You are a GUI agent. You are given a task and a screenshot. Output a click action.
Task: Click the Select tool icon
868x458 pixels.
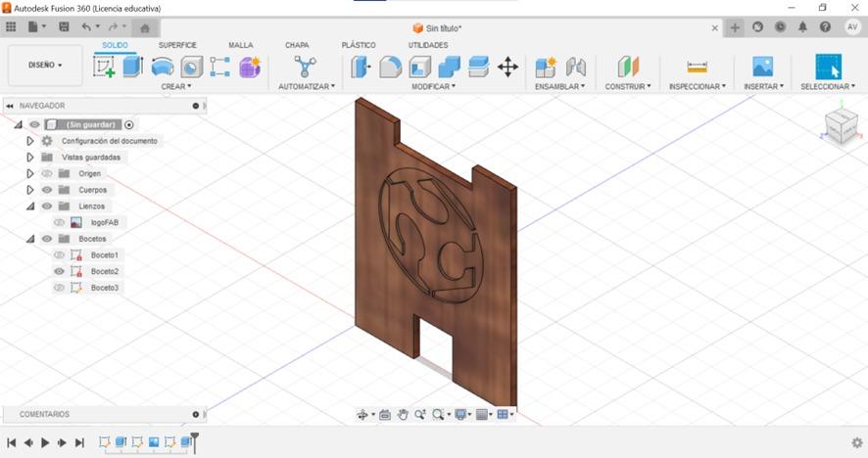coord(828,67)
